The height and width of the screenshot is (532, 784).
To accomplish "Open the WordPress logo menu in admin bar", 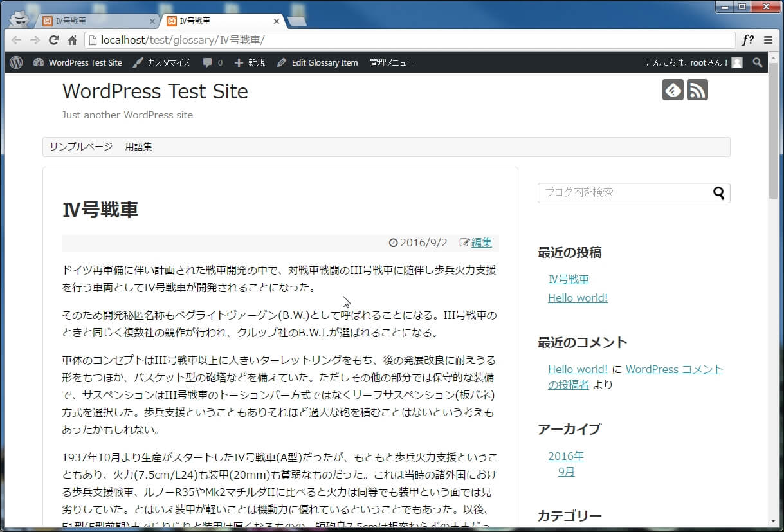I will (17, 62).
